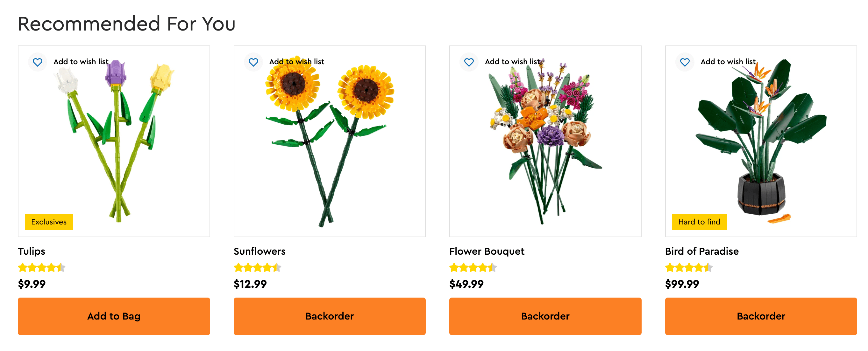Open the Sunflowers product page
The image size is (868, 351).
(260, 251)
